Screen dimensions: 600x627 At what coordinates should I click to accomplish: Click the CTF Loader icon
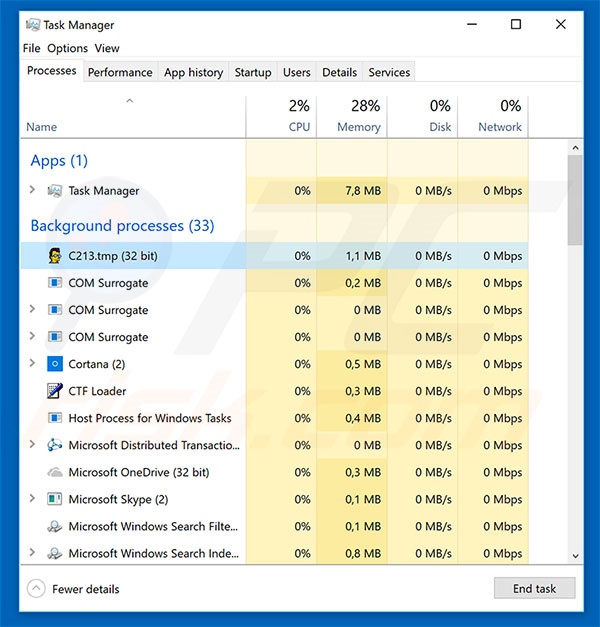[x=55, y=391]
